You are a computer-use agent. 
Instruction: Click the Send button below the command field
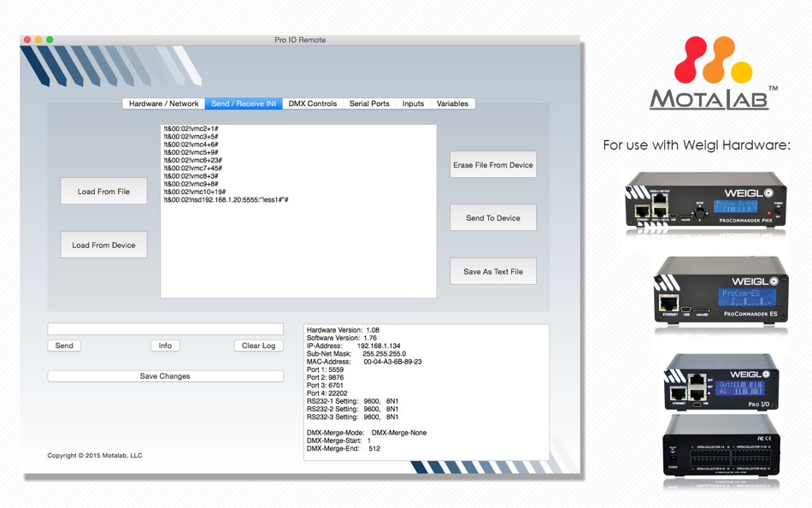click(x=64, y=346)
